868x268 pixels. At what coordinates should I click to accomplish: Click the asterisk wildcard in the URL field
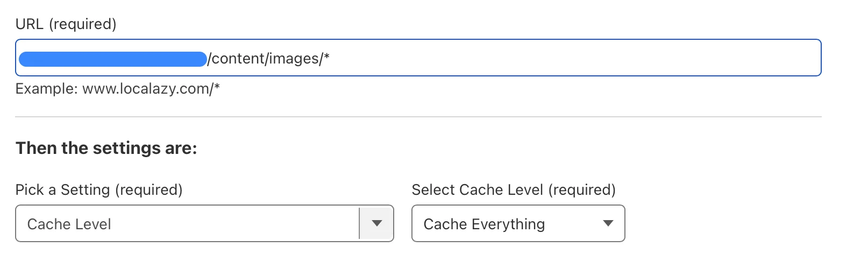(326, 57)
